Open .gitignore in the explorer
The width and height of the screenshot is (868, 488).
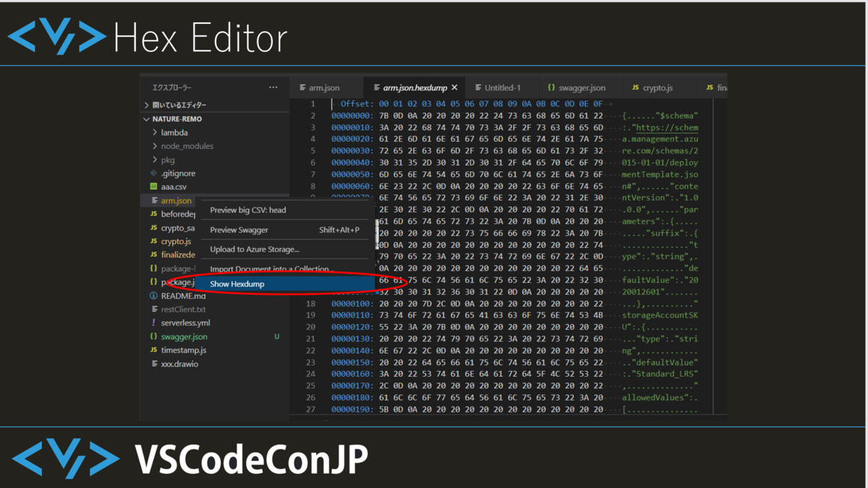[x=179, y=174]
